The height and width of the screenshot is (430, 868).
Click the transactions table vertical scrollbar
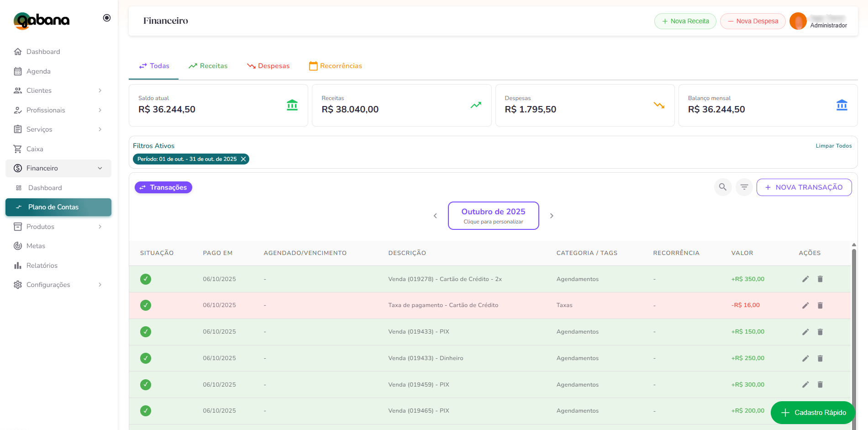pos(854,320)
